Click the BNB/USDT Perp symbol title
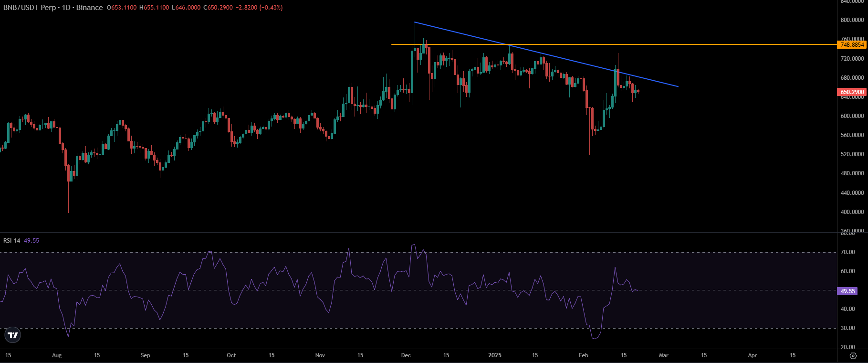Screen dimensions: 868x363 pos(30,8)
